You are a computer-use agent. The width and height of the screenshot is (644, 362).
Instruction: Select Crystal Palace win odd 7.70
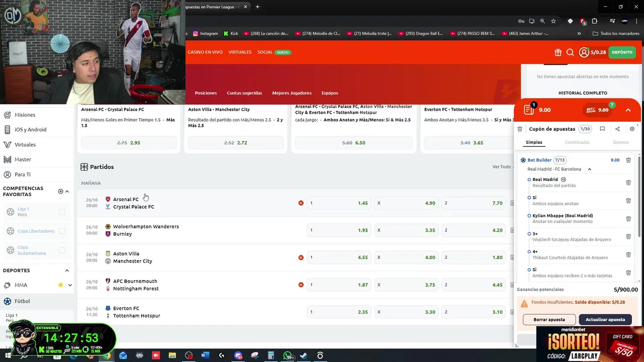point(474,203)
